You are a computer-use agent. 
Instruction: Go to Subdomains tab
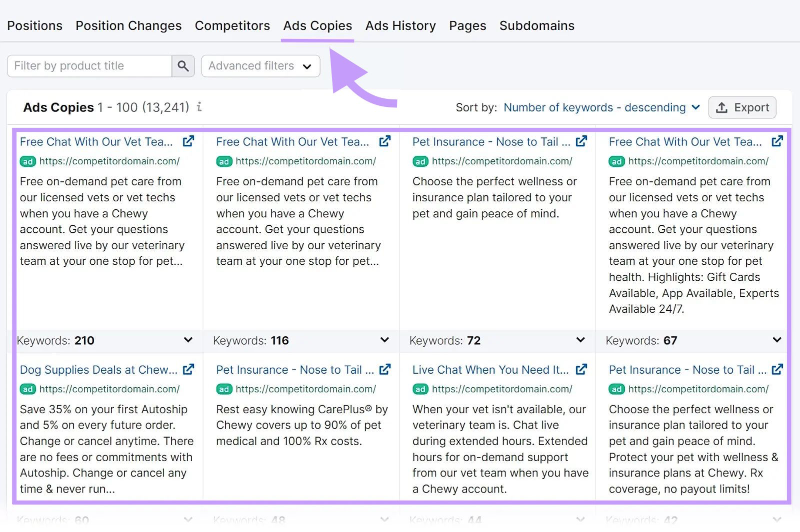tap(537, 25)
